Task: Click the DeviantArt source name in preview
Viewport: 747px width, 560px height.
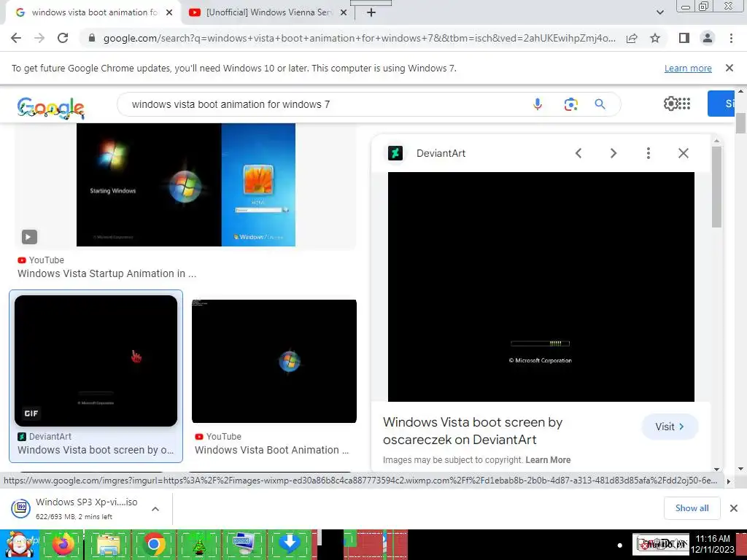Action: tap(441, 153)
